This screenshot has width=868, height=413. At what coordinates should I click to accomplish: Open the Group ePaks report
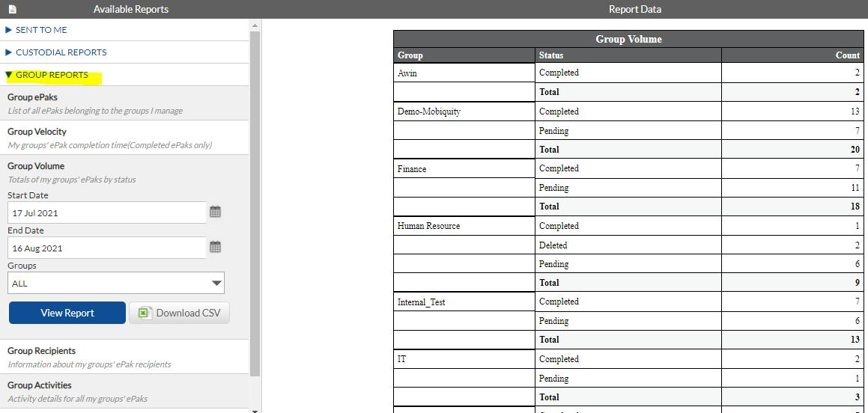point(125,103)
